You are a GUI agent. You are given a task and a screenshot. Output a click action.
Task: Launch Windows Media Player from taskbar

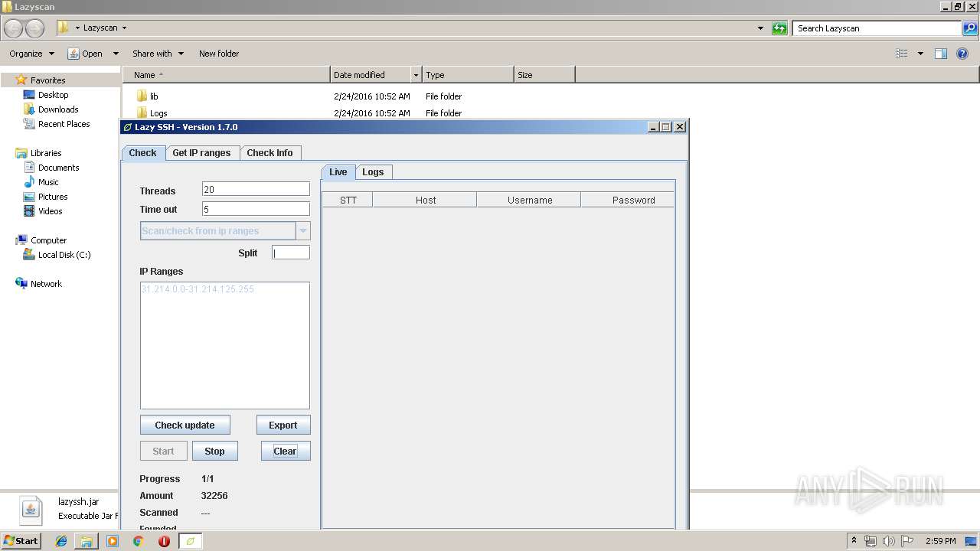tap(113, 541)
